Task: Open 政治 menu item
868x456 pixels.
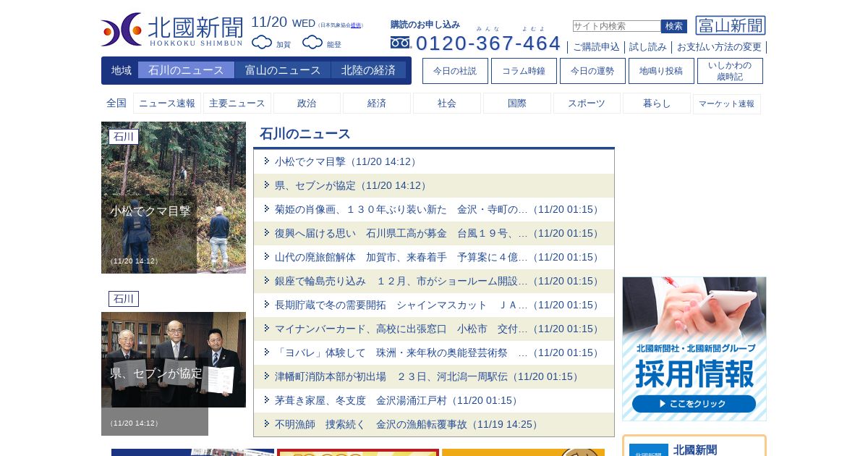Action: 307,104
